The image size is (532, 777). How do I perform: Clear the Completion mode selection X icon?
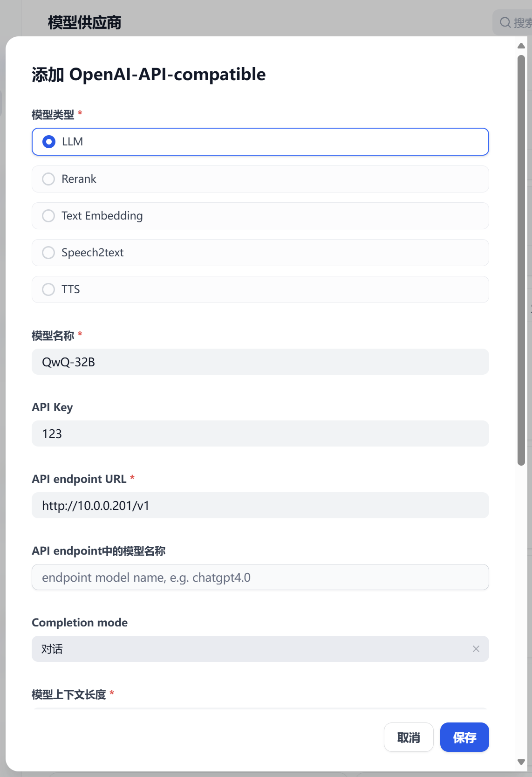(476, 649)
